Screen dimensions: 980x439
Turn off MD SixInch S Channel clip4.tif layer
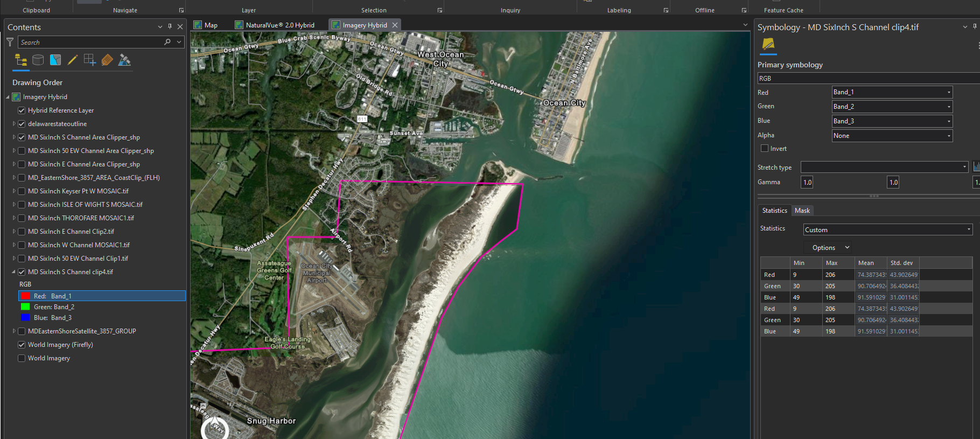point(22,272)
